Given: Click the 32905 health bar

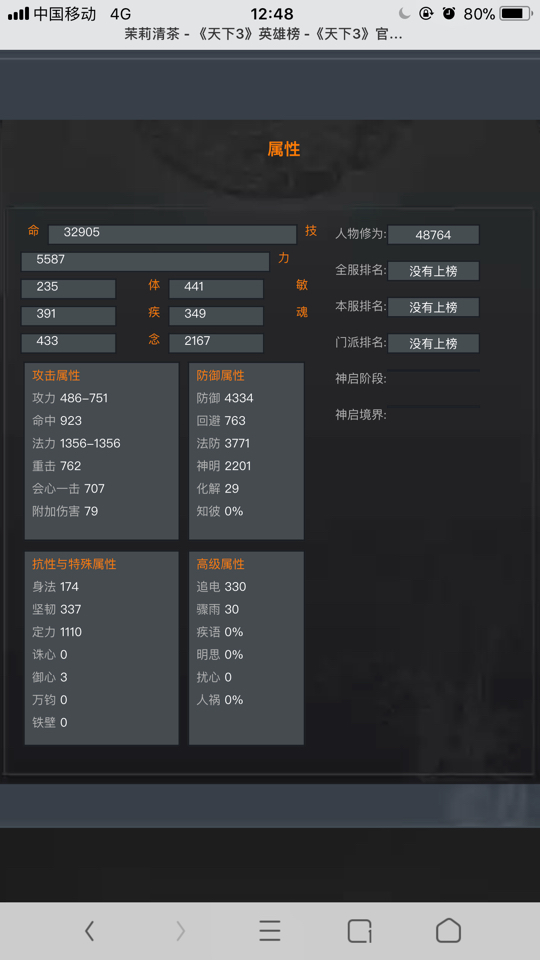Looking at the screenshot, I should pos(172,234).
